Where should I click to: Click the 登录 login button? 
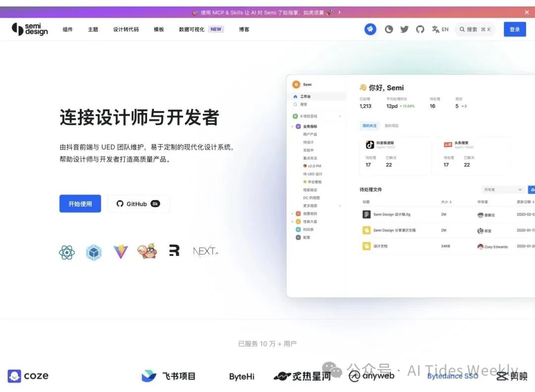coord(515,29)
